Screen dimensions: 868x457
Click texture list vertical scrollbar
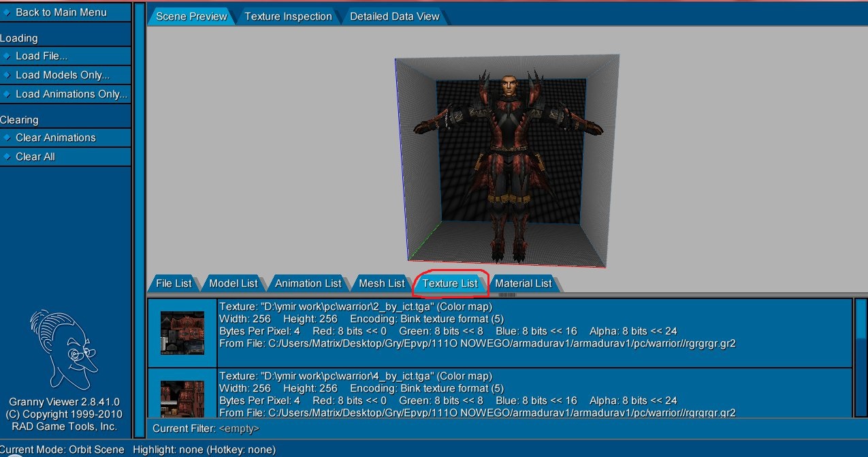[861, 358]
